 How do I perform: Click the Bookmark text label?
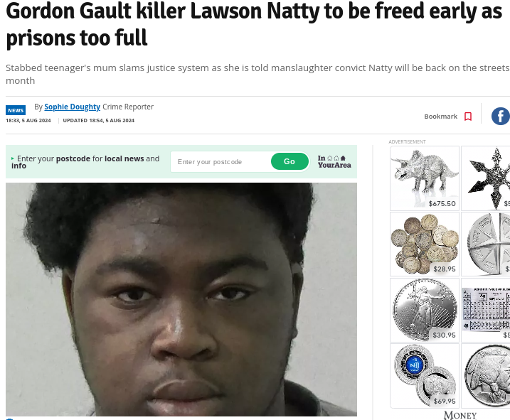point(440,117)
